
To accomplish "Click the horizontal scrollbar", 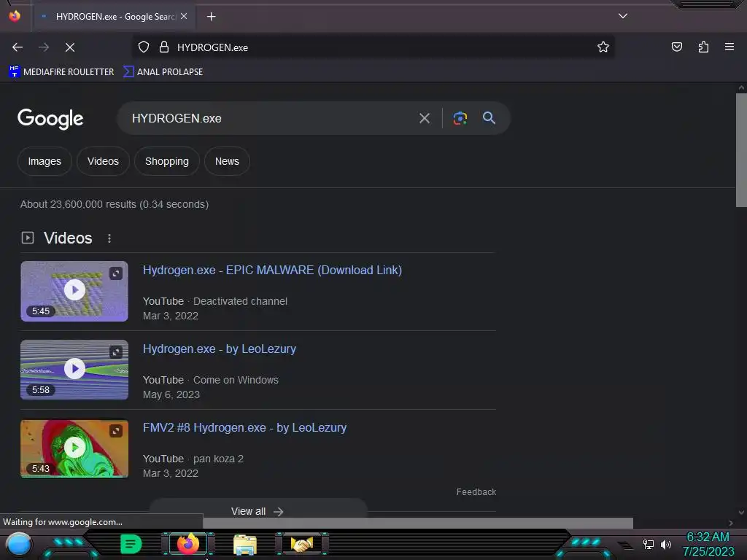I will [418, 523].
